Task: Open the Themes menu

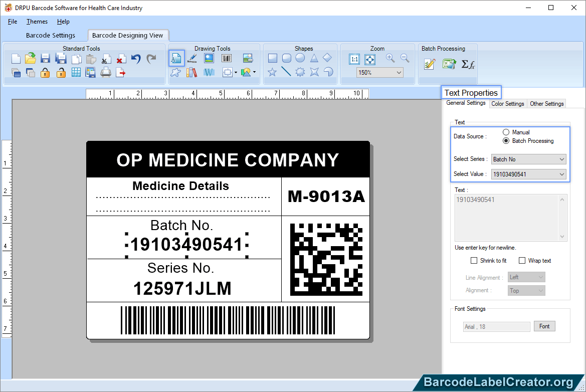Action: click(37, 22)
